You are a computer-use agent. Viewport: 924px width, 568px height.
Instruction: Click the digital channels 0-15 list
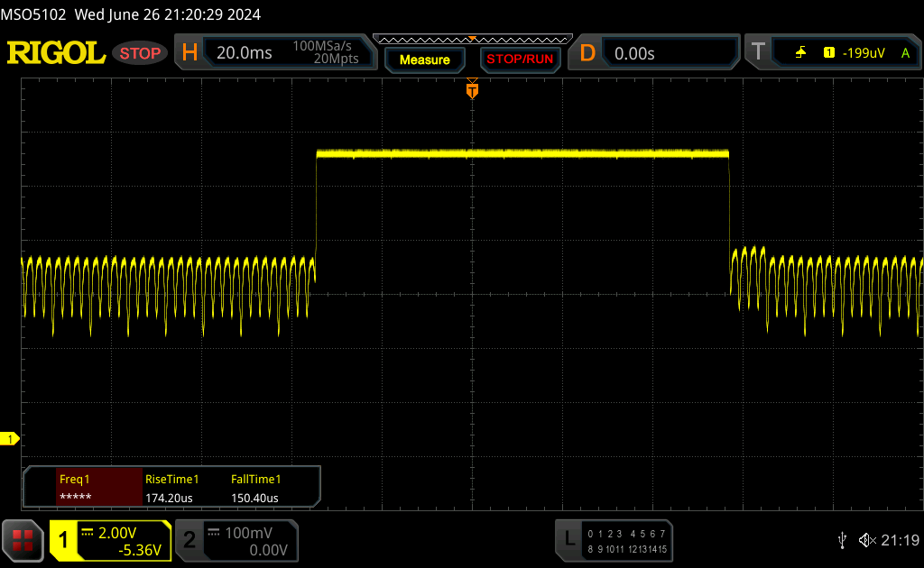pyautogui.click(x=626, y=541)
